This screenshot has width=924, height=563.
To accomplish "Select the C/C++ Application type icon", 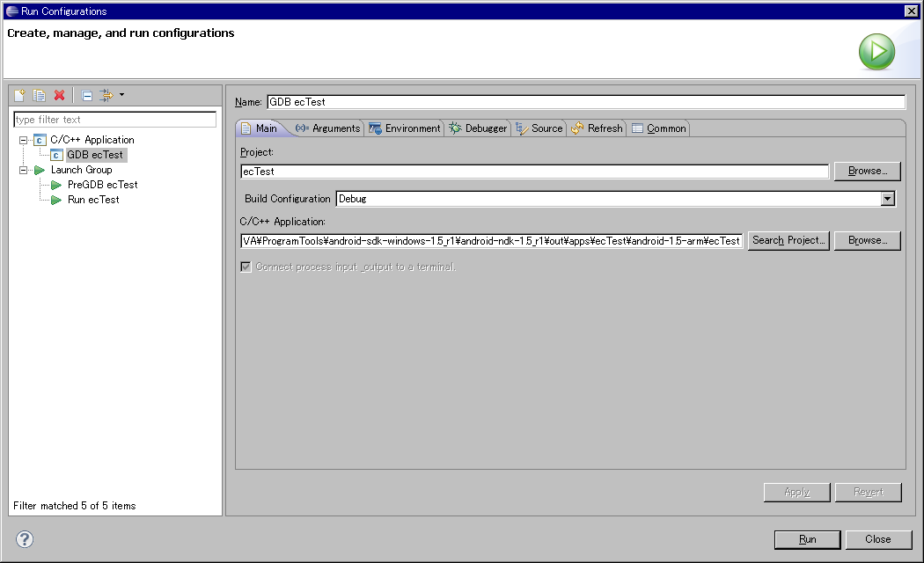I will [x=40, y=140].
